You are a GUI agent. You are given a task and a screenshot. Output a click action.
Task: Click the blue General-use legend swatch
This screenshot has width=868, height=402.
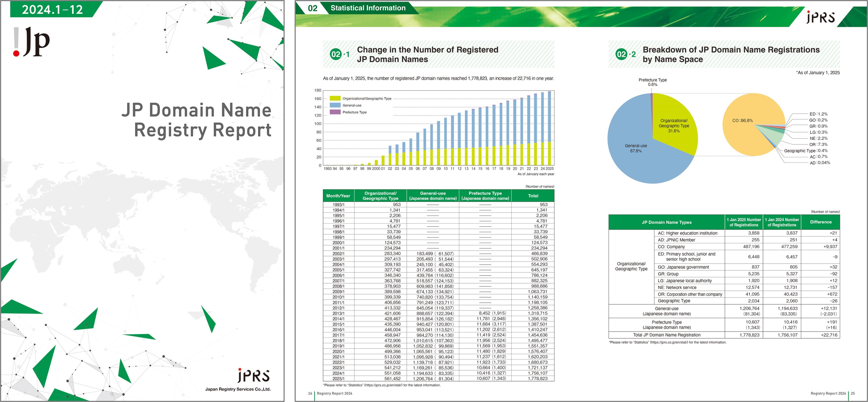pos(335,105)
